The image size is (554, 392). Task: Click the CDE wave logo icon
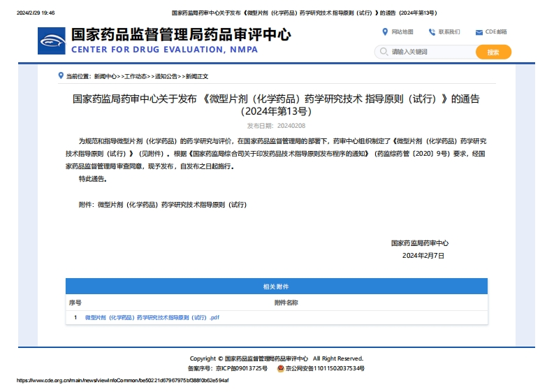pyautogui.click(x=52, y=41)
